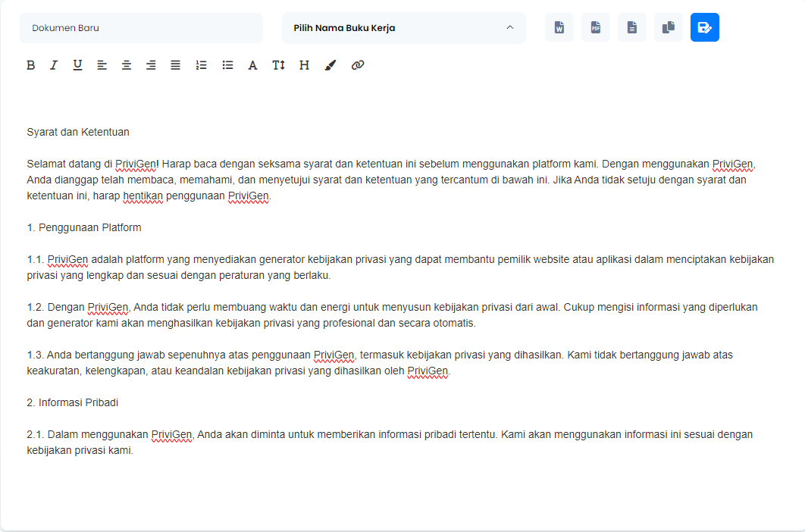
Task: Open the heading style menu
Action: (304, 65)
